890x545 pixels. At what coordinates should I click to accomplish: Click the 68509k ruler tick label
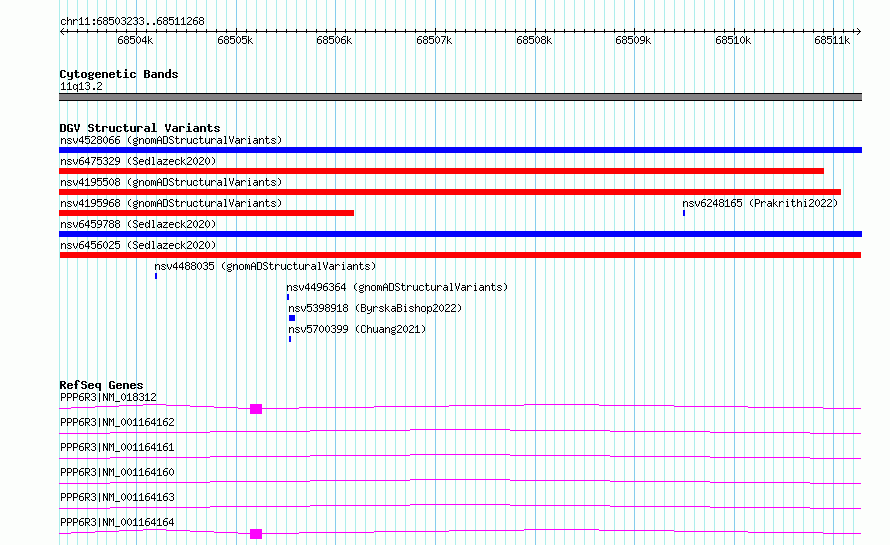(x=633, y=40)
